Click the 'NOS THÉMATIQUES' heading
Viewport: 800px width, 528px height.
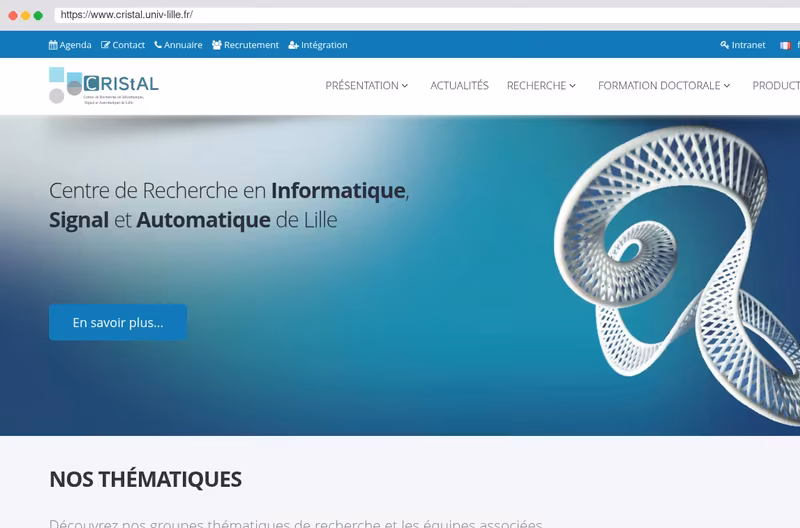[x=145, y=480]
